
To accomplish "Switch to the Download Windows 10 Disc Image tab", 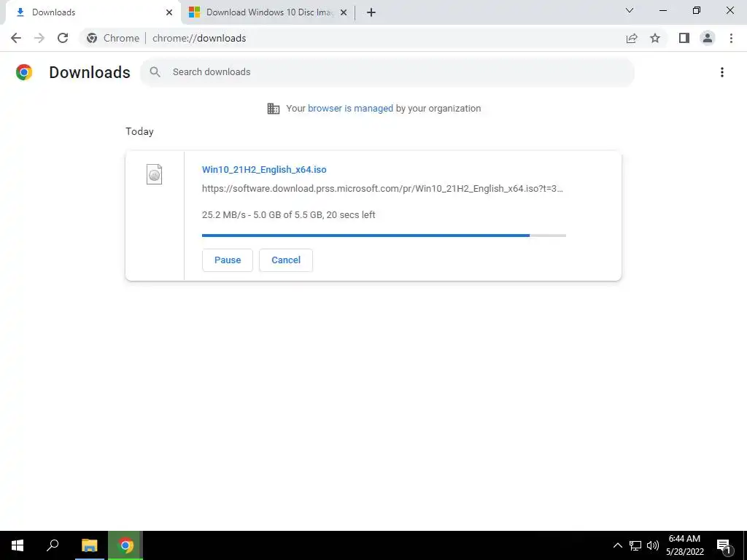I will click(268, 12).
